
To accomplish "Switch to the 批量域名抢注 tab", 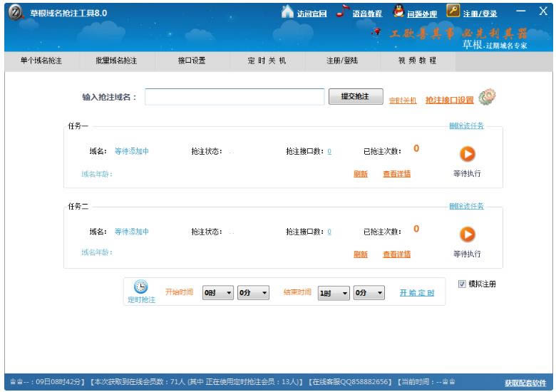I will [x=116, y=61].
